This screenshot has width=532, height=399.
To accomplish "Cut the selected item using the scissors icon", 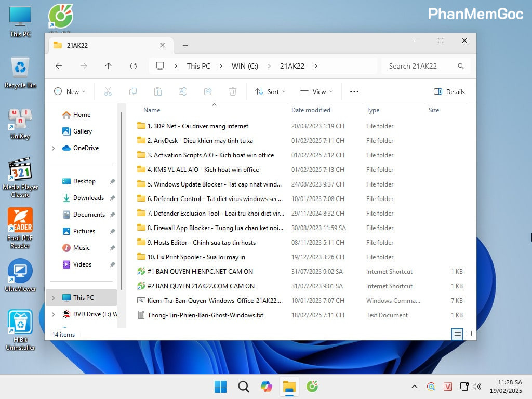I will tap(108, 91).
